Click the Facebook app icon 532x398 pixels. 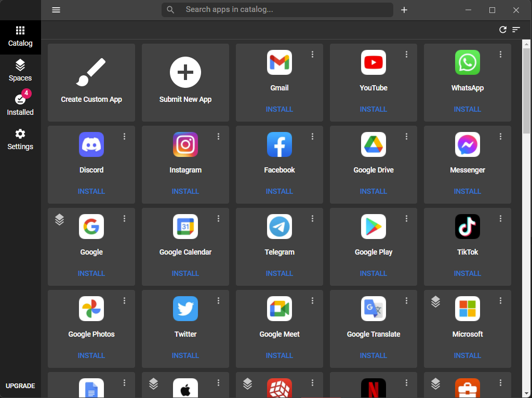279,144
